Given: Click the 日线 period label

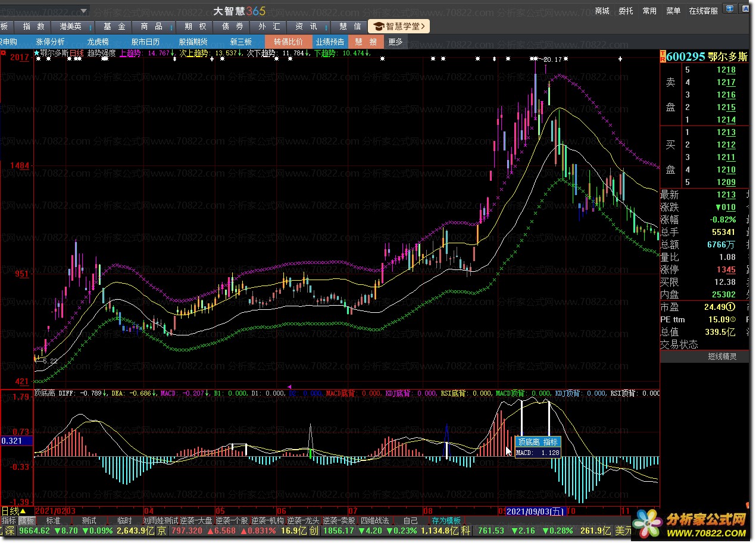Looking at the screenshot, I should point(10,511).
